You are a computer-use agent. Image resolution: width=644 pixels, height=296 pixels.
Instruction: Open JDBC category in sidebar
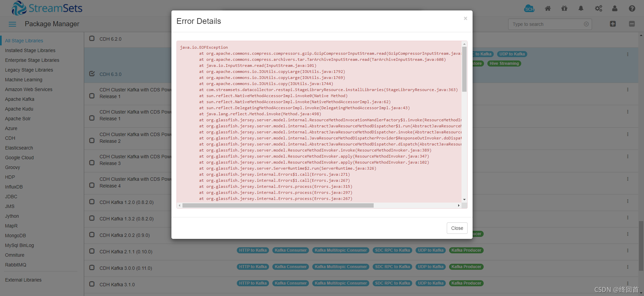click(11, 197)
